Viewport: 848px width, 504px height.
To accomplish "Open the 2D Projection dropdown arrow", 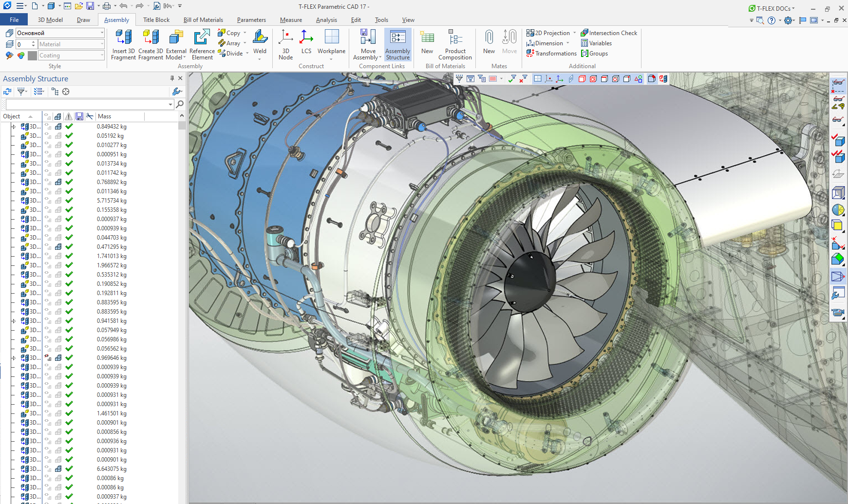I will pyautogui.click(x=575, y=33).
